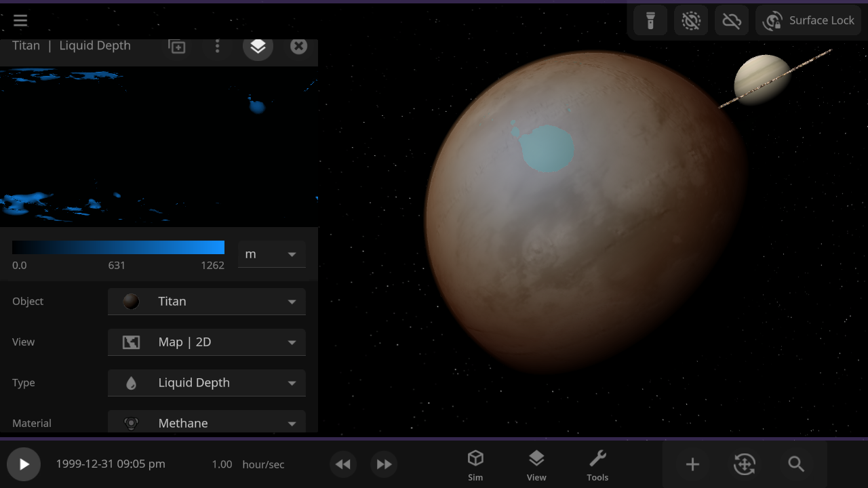Click the plus add object icon
868x488 pixels.
[692, 464]
